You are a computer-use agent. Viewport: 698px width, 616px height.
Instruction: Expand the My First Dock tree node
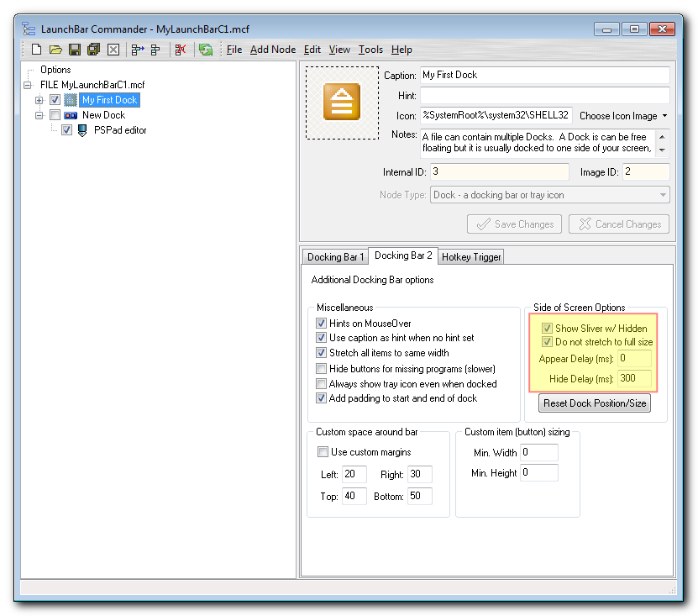coord(39,100)
